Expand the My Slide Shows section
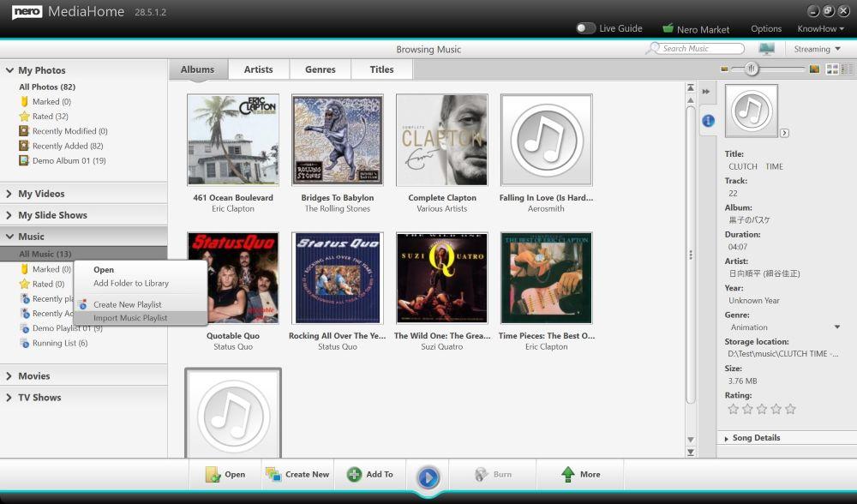857x504 pixels. tap(9, 215)
